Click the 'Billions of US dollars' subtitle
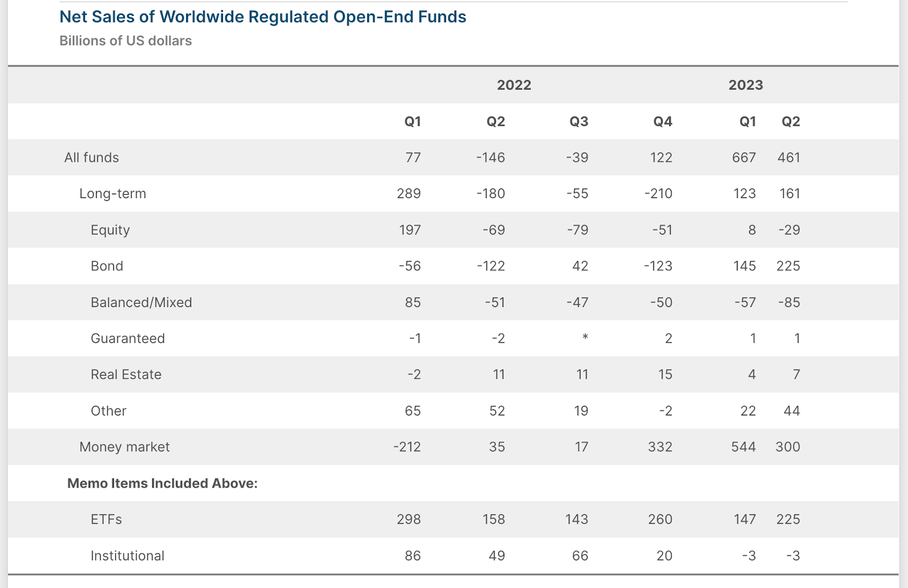 click(x=125, y=41)
